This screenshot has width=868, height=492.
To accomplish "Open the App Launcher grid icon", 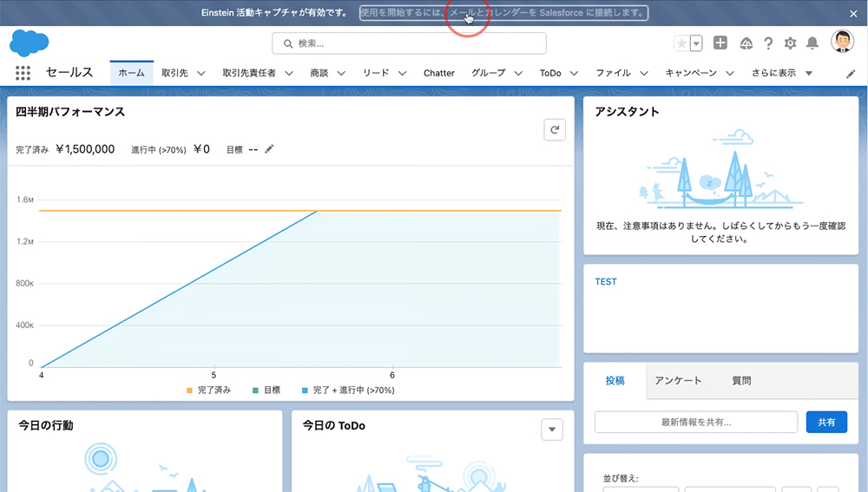I will 23,73.
